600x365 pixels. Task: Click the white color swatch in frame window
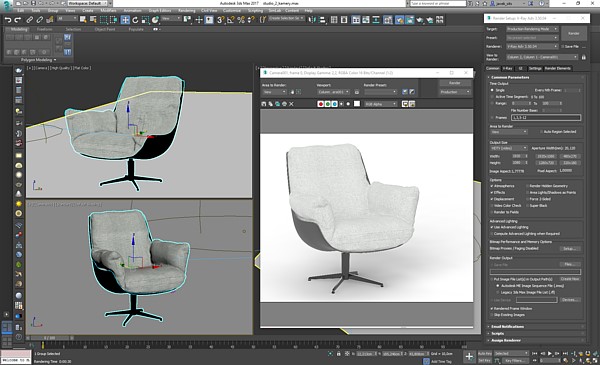click(357, 104)
